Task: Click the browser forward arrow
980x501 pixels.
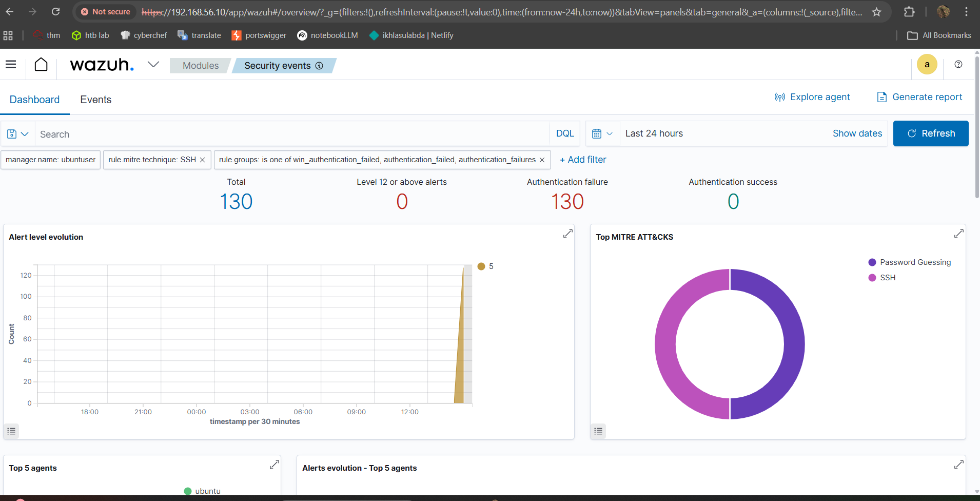Action: 32,11
